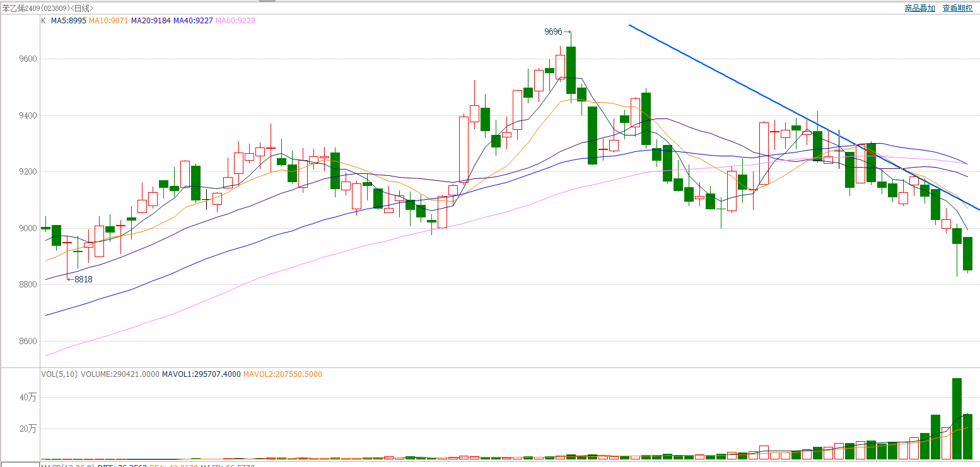
Task: Click the 9400 price axis label
Action: pyautogui.click(x=28, y=115)
